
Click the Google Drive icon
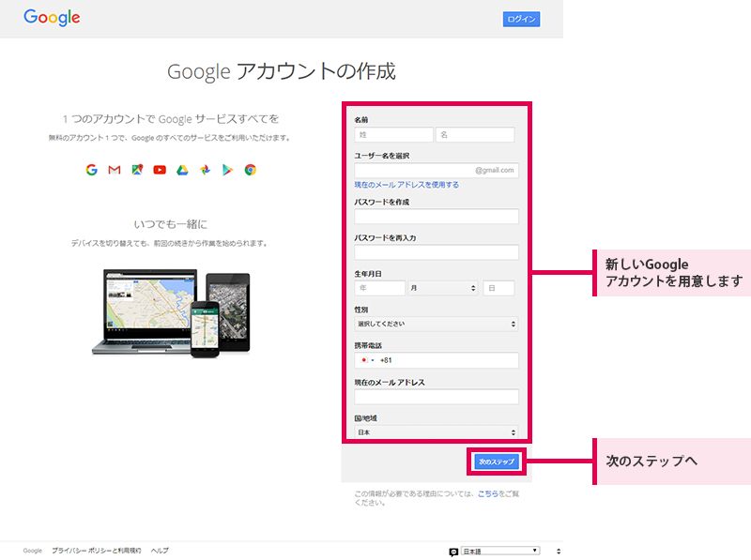tap(182, 170)
